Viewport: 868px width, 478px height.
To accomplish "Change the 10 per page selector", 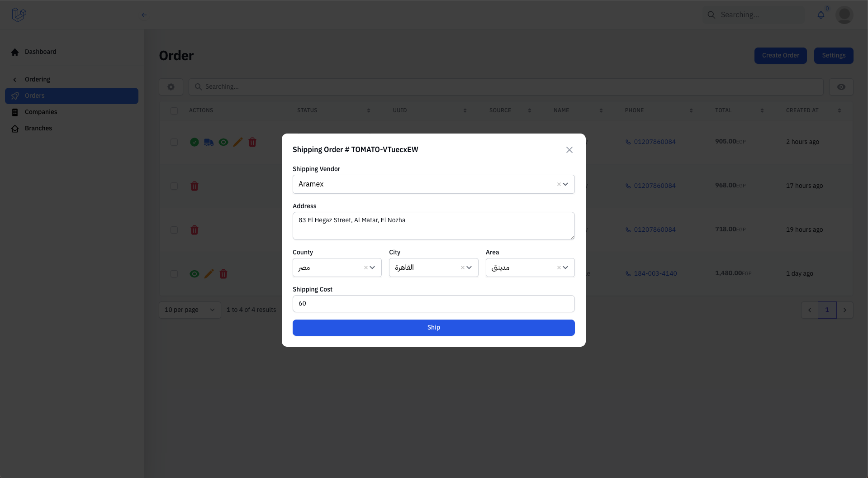I will [x=190, y=310].
